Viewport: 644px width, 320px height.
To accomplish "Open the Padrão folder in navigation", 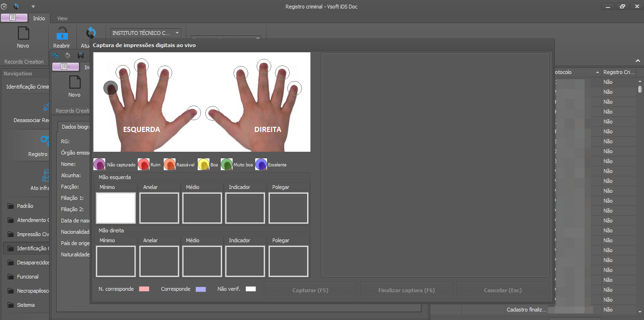I will [25, 206].
